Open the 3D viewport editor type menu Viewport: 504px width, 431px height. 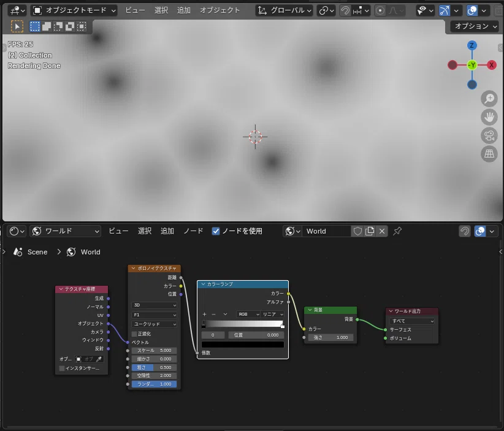tap(17, 10)
